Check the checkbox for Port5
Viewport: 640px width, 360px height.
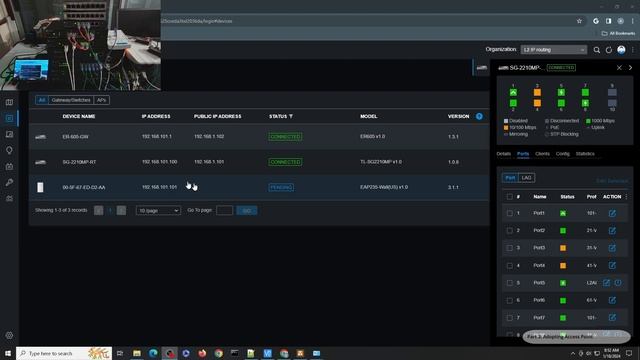coord(509,283)
